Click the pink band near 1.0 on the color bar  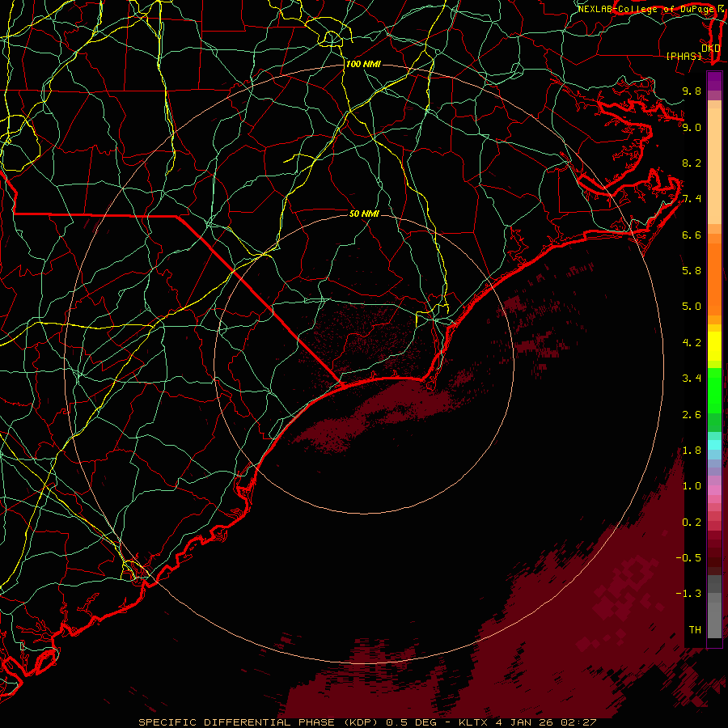coord(714,490)
